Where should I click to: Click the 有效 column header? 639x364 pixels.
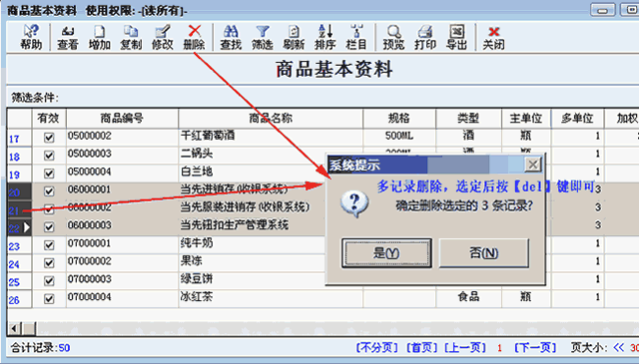(49, 119)
